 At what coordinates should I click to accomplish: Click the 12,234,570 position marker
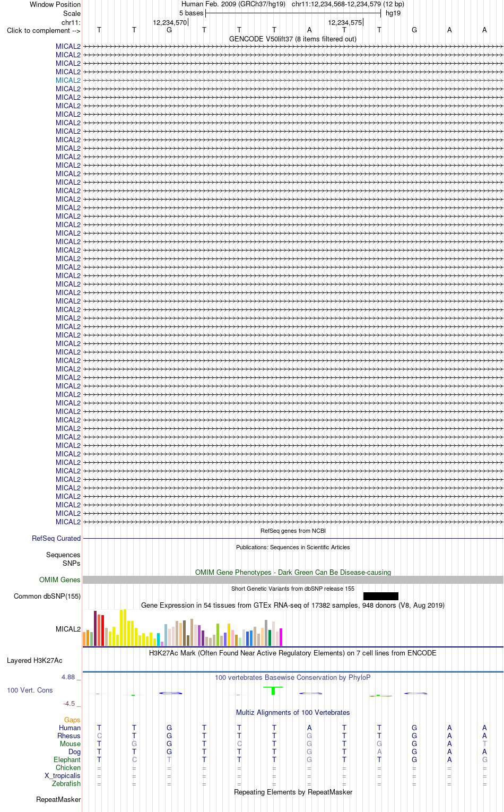(x=170, y=22)
